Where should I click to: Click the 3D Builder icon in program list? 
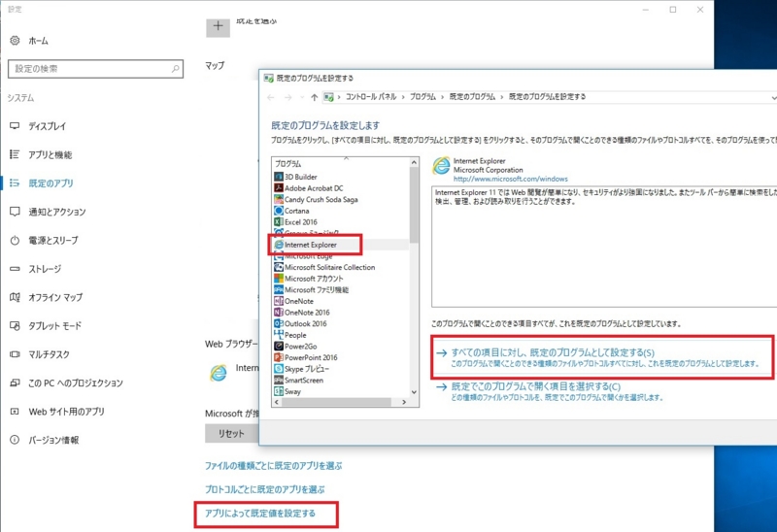point(279,177)
